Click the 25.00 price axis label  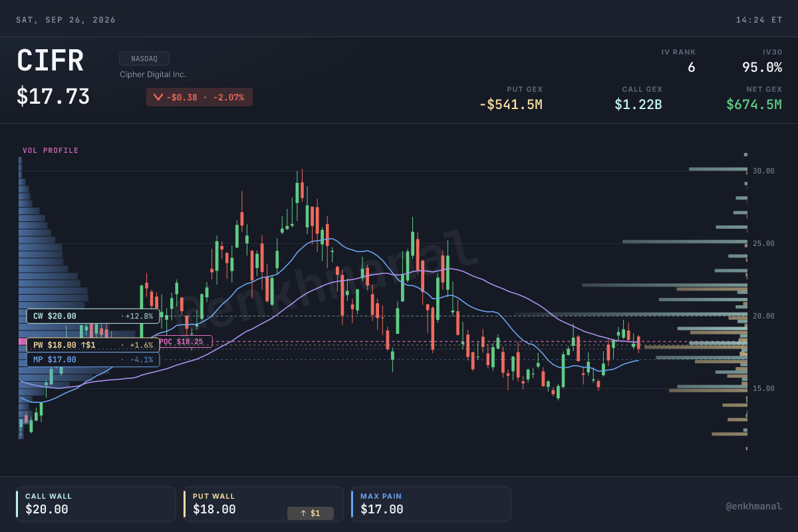763,243
